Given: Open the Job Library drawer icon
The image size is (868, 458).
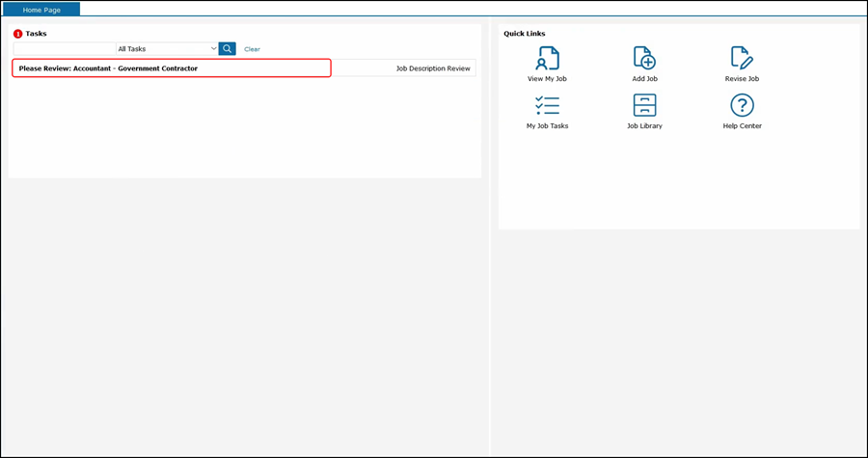Looking at the screenshot, I should [644, 105].
